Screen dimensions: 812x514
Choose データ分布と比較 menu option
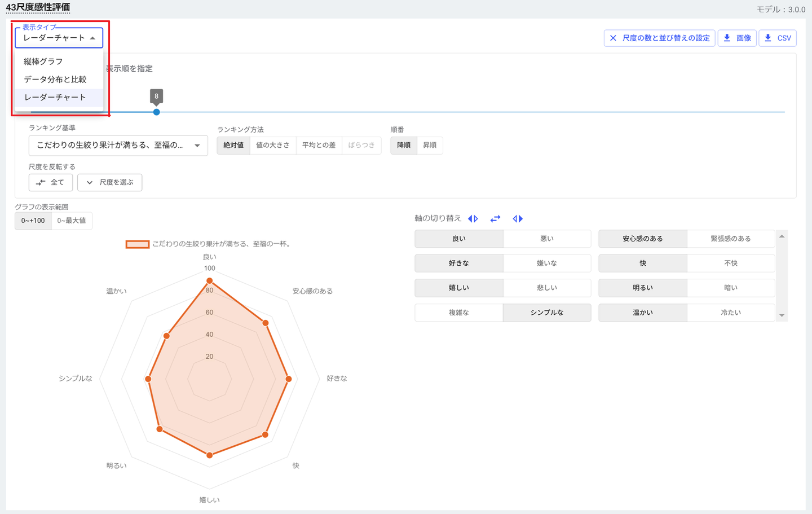55,80
